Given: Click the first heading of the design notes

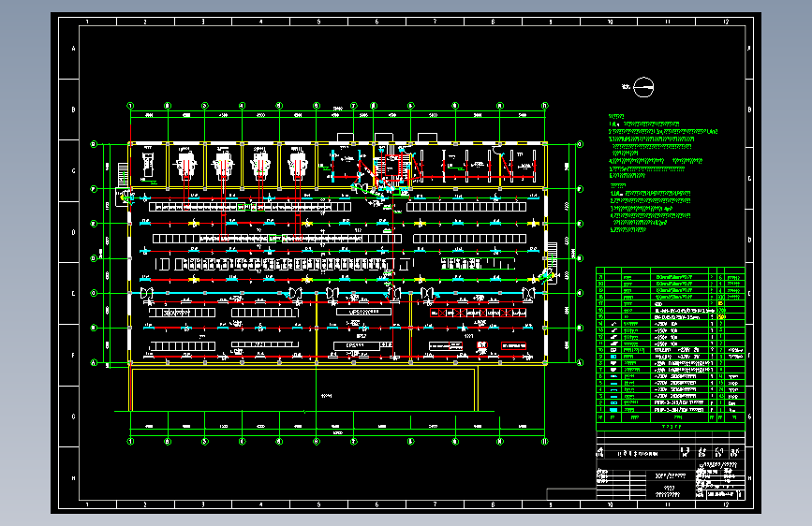Looking at the screenshot, I should tap(616, 116).
